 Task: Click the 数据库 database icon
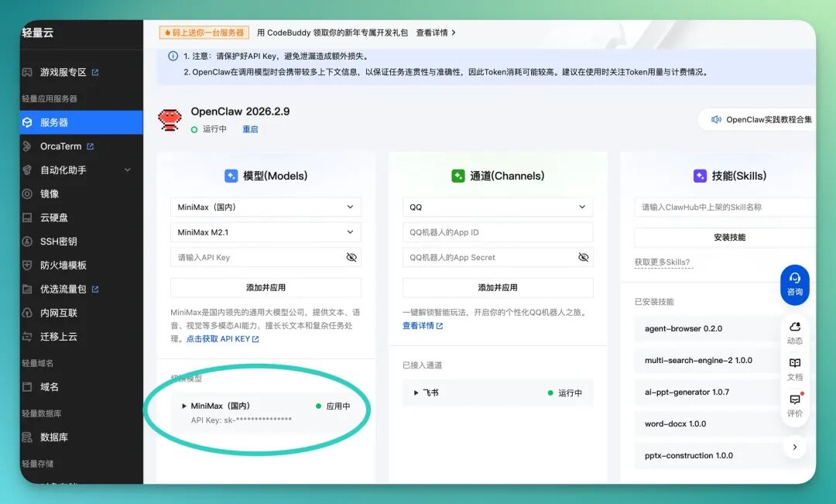pyautogui.click(x=27, y=437)
